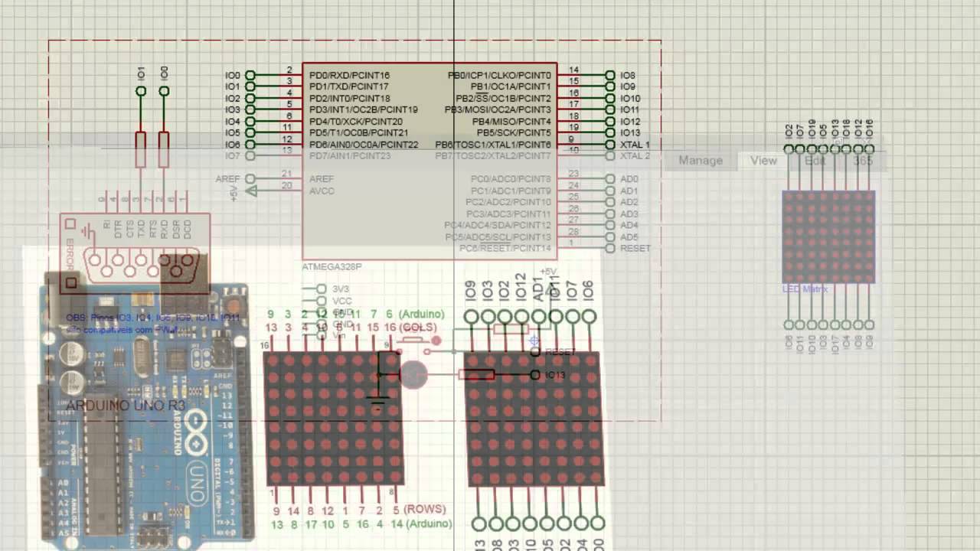Select the XTAL 2 terminal
The width and height of the screenshot is (980, 551).
[610, 155]
